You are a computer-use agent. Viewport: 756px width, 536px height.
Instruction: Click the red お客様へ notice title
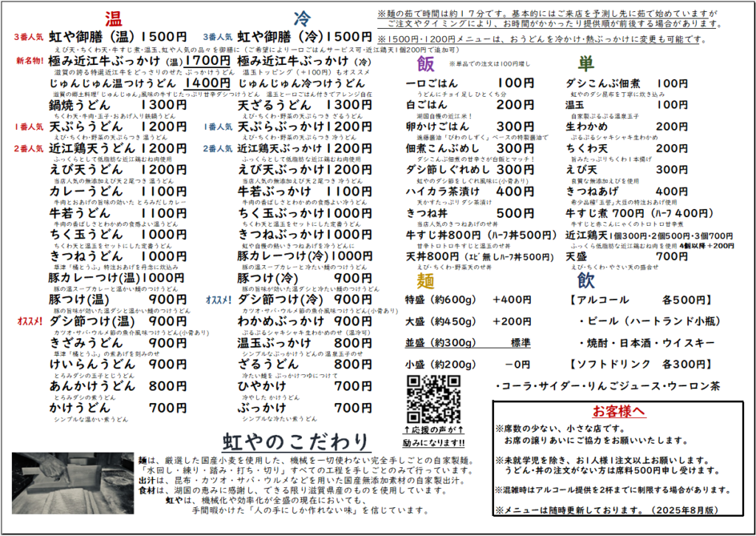click(x=618, y=411)
